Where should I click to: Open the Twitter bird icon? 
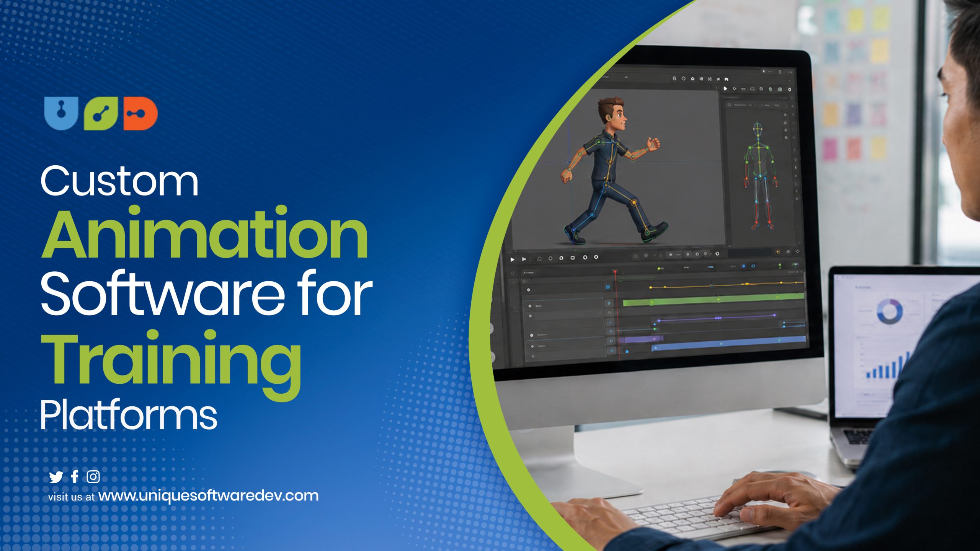point(56,477)
